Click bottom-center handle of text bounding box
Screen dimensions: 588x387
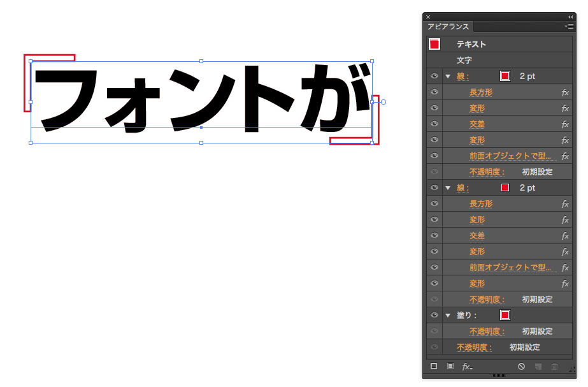pyautogui.click(x=201, y=143)
